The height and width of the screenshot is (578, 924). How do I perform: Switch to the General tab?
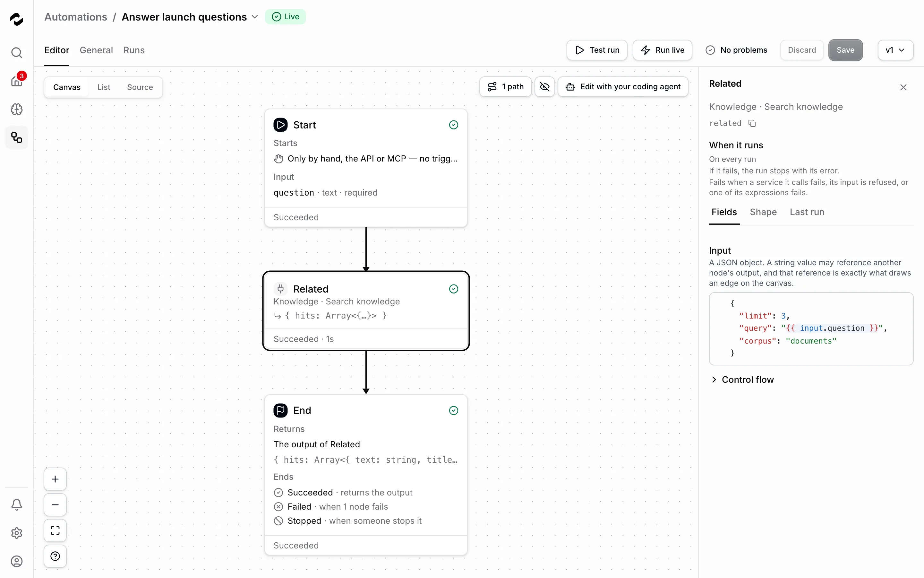pyautogui.click(x=96, y=50)
